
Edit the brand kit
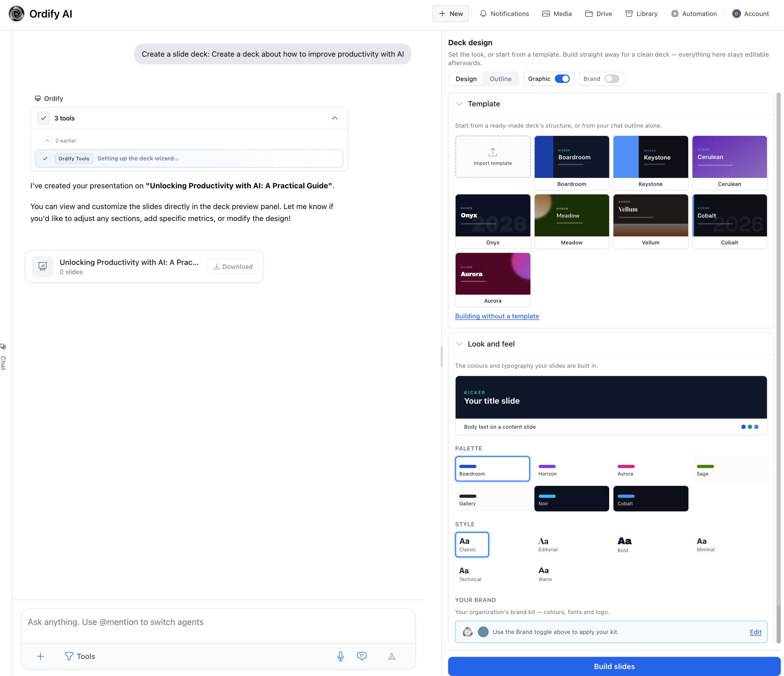click(x=756, y=632)
